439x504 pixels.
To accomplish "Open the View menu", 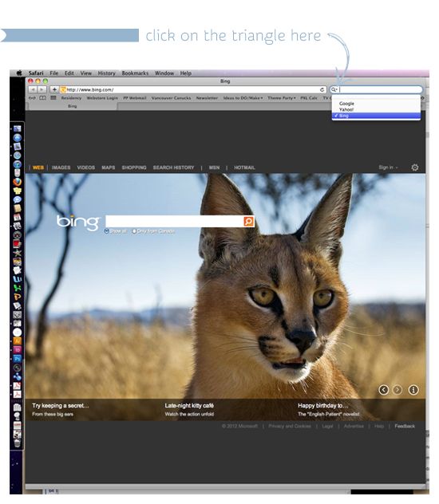I will pos(86,73).
